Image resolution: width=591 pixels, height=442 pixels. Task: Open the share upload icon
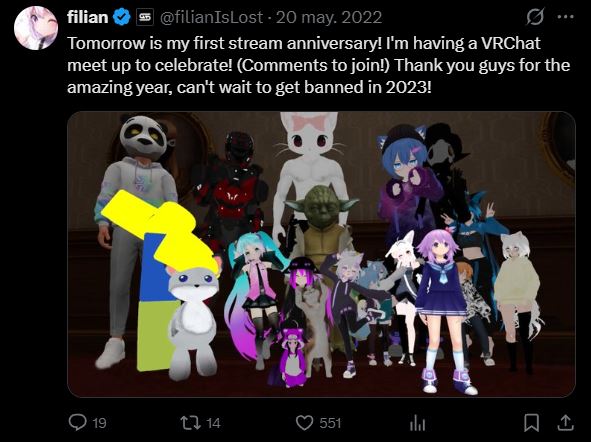[565, 422]
